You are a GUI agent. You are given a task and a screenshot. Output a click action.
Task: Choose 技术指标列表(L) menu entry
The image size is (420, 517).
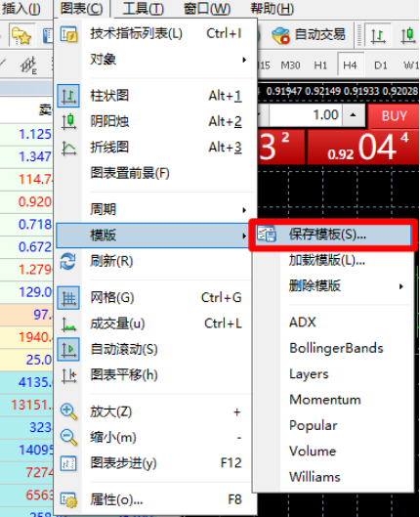tap(155, 33)
